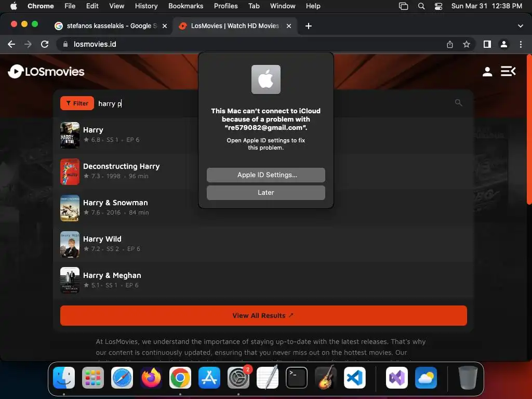This screenshot has width=532, height=399.
Task: Open the File menu
Action: (70, 6)
